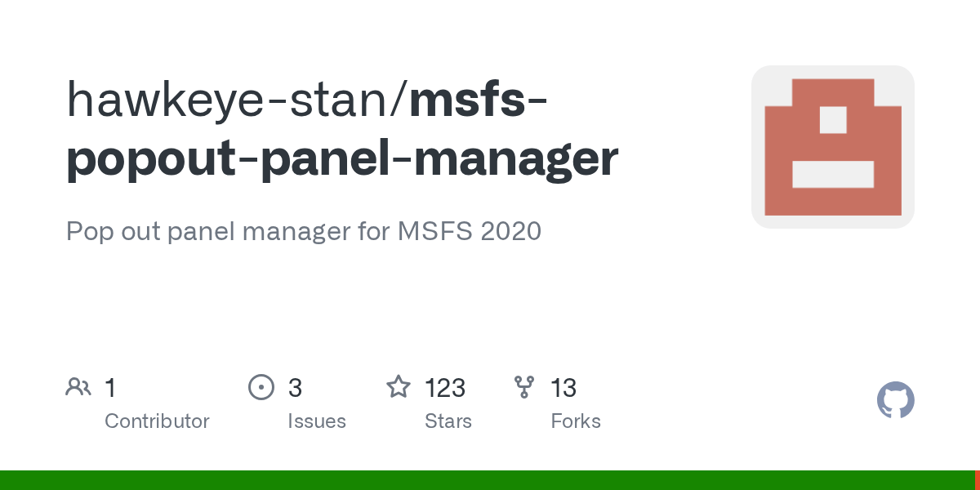
Task: Open the Forks label
Action: (576, 421)
